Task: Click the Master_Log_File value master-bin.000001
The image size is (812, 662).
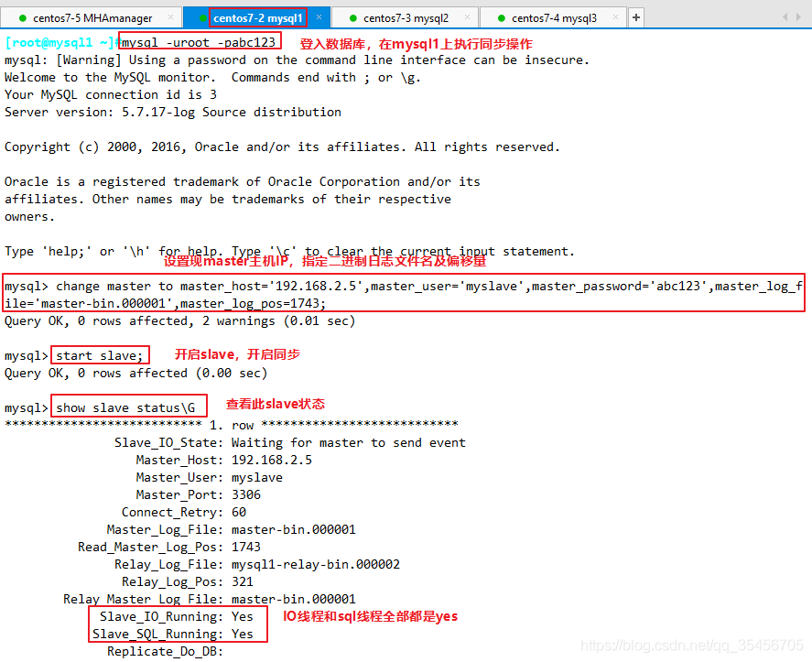Action: [x=294, y=529]
